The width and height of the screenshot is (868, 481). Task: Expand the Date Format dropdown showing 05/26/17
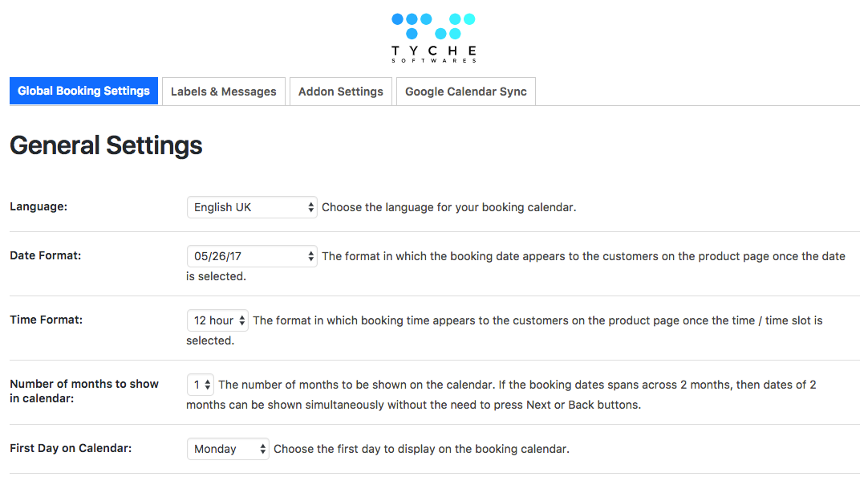pos(252,256)
